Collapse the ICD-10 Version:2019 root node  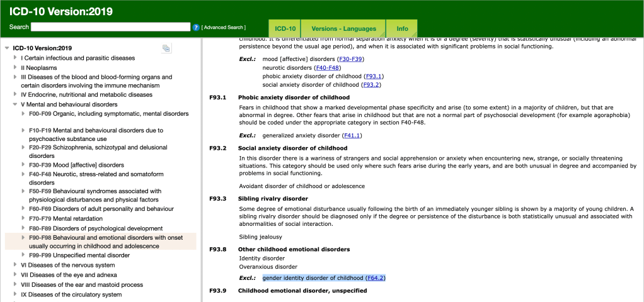pyautogui.click(x=7, y=48)
